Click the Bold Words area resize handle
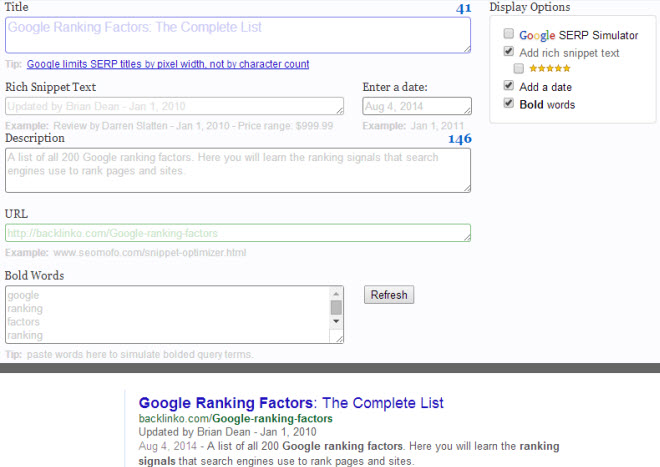This screenshot has height=467, width=660. point(339,337)
